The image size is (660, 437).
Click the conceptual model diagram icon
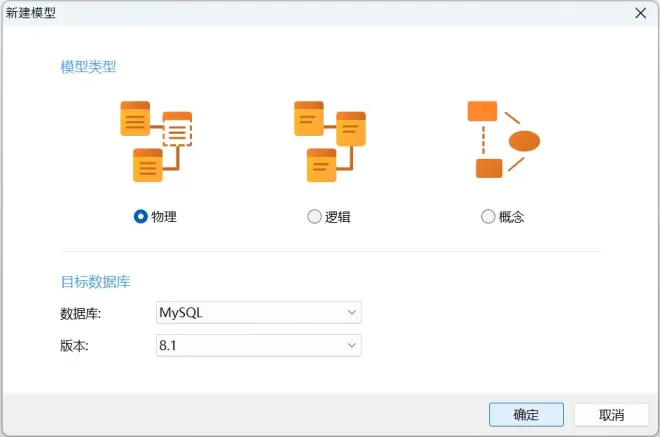(x=504, y=139)
